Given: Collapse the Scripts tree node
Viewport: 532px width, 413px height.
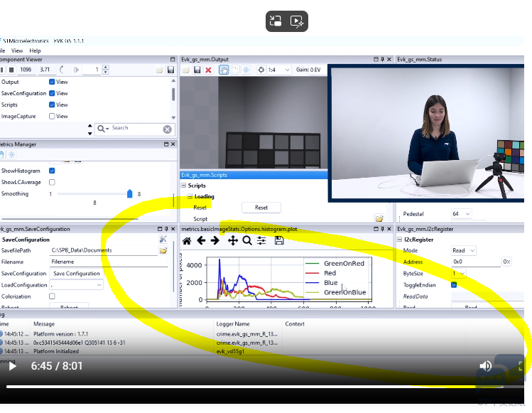Looking at the screenshot, I should point(183,186).
